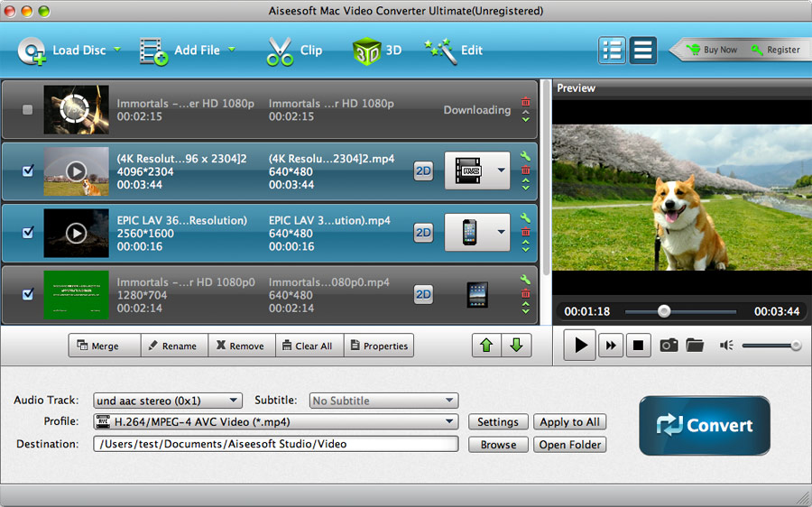This screenshot has width=812, height=507.
Task: Uncheck the EPIC LAV video checkbox
Action: tap(28, 232)
